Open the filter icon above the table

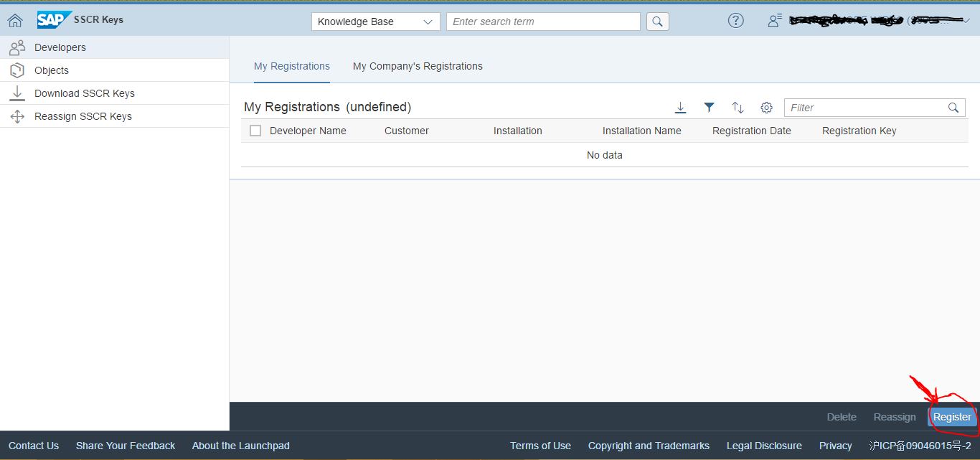pyautogui.click(x=709, y=107)
